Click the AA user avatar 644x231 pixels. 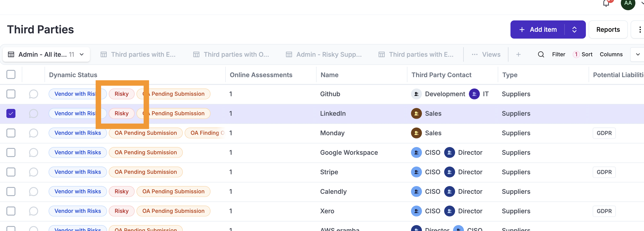click(x=628, y=3)
